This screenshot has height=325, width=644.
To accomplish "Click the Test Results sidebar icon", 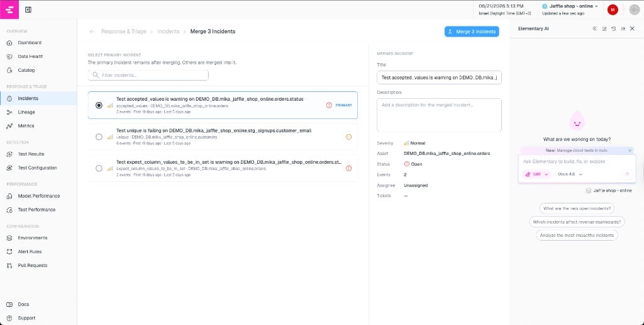I will tap(9, 154).
